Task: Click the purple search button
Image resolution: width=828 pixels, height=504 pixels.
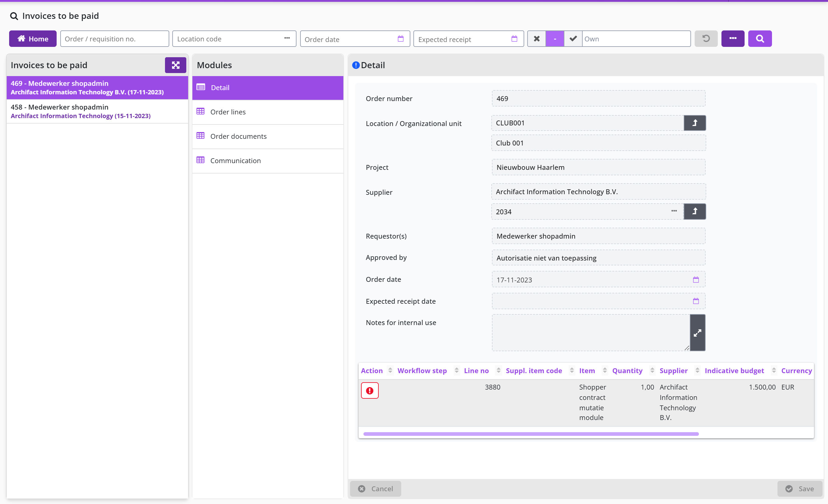Action: [x=760, y=39]
